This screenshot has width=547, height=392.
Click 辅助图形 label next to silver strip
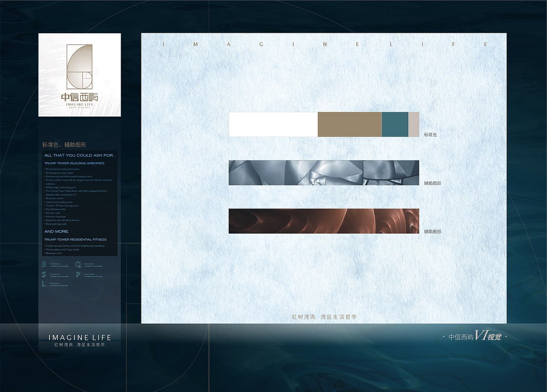click(x=432, y=183)
